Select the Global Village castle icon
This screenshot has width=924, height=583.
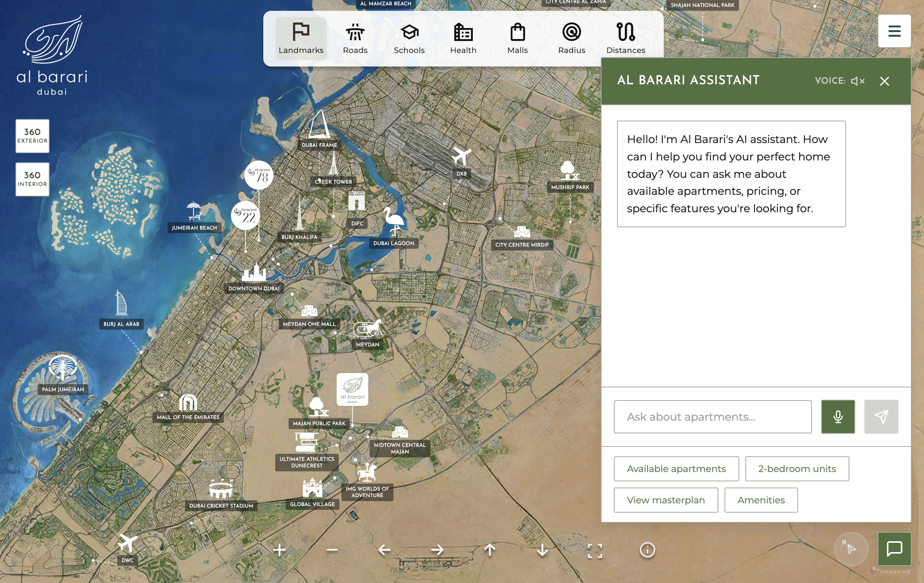pos(312,488)
